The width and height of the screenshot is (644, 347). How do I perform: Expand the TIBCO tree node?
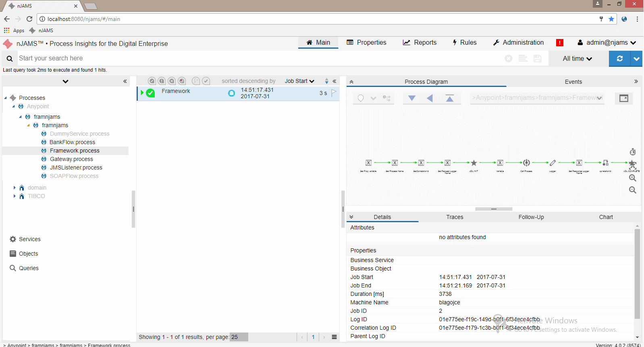coord(15,196)
